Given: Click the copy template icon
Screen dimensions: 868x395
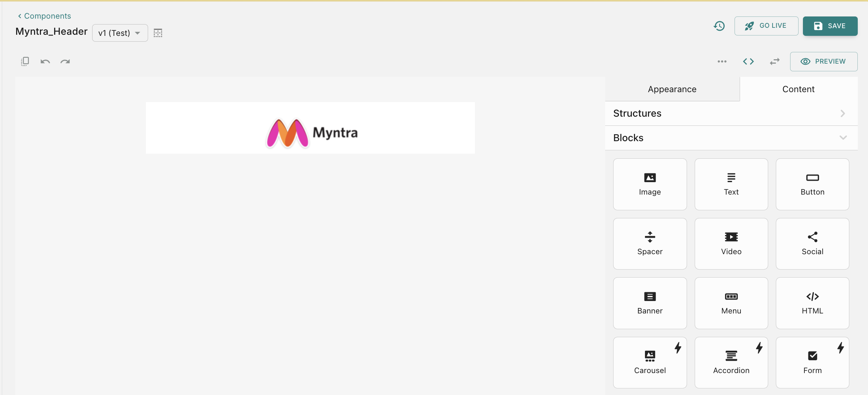Looking at the screenshot, I should pos(25,61).
